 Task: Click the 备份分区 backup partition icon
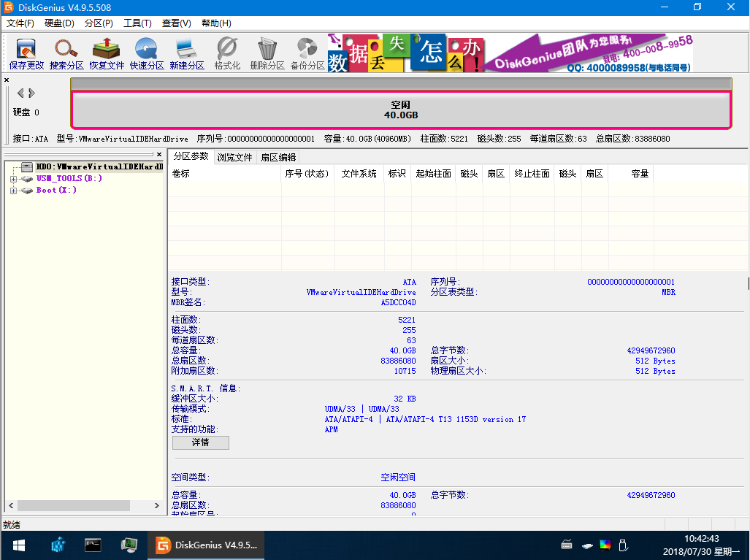(307, 53)
